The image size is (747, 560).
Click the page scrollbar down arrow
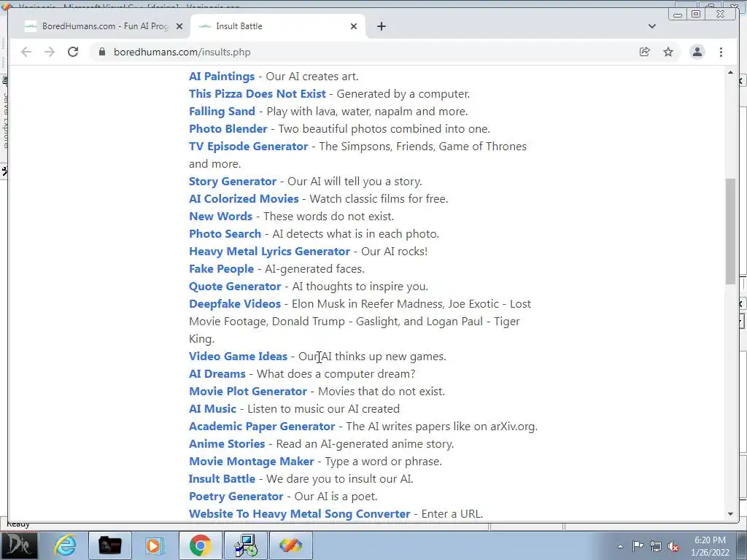click(x=730, y=514)
